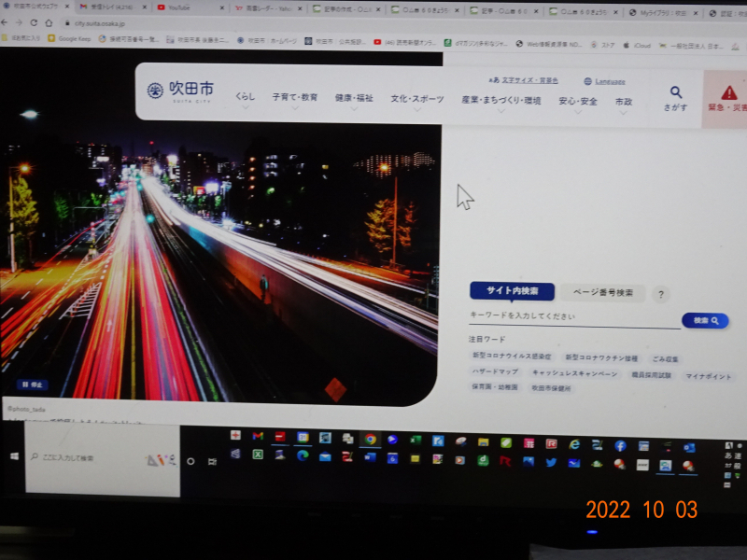
Task: Expand the くらし menu
Action: (x=245, y=100)
